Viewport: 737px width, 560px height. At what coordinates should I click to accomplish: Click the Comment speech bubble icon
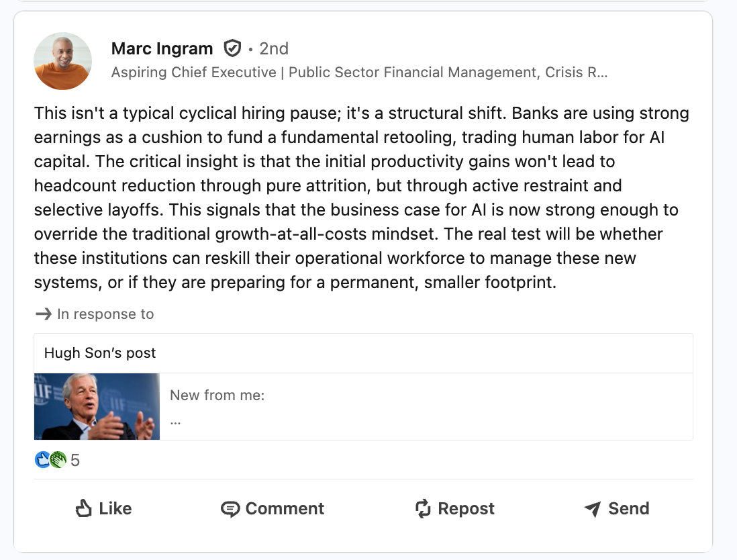231,508
